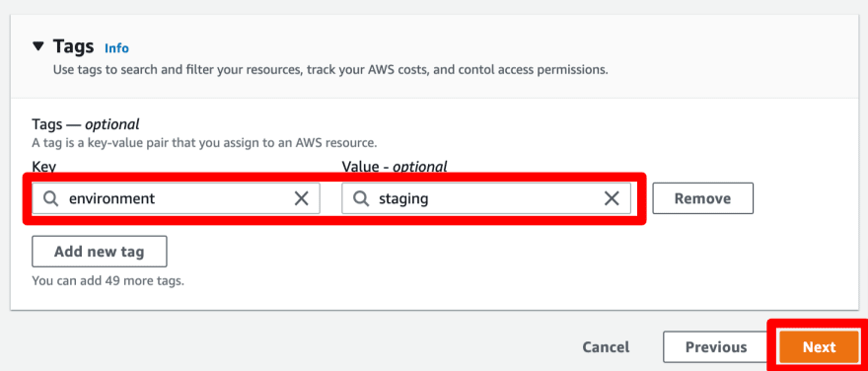868x371 pixels.
Task: Remove the environment staging tag
Action: click(x=703, y=198)
